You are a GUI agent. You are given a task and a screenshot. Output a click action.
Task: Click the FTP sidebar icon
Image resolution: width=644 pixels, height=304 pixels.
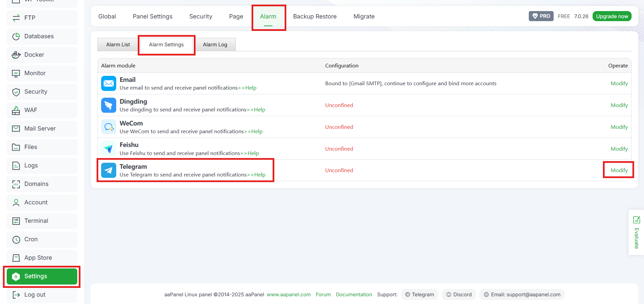pos(16,18)
